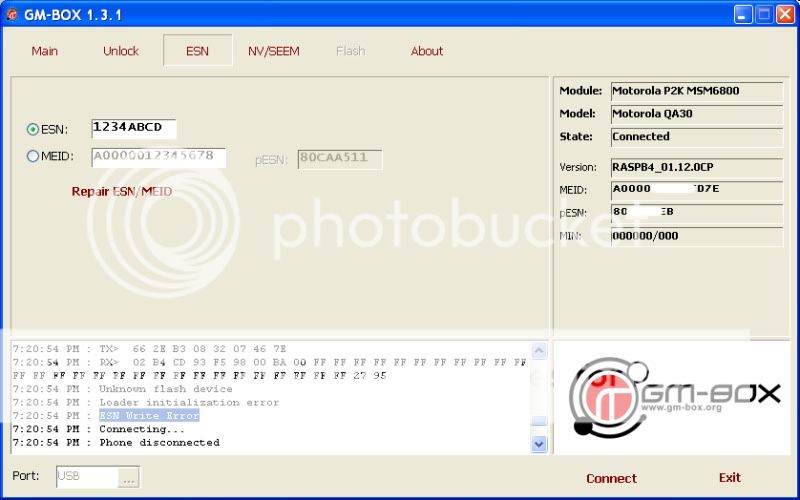
Task: Open the NV/SEEM tab
Action: click(274, 51)
